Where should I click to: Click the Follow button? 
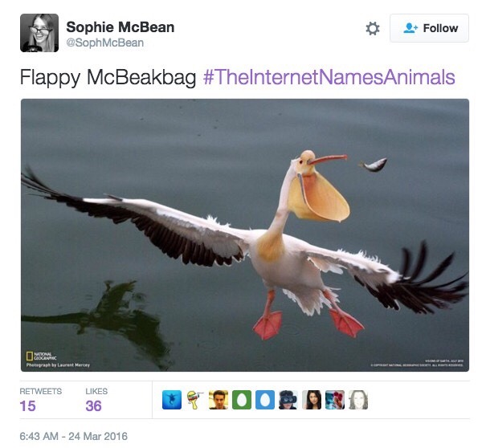click(429, 28)
